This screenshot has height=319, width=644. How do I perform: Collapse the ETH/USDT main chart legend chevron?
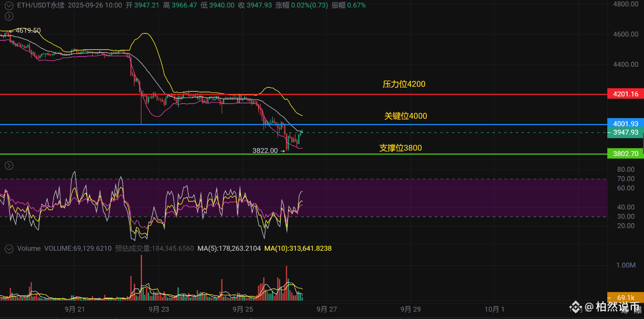(x=9, y=6)
